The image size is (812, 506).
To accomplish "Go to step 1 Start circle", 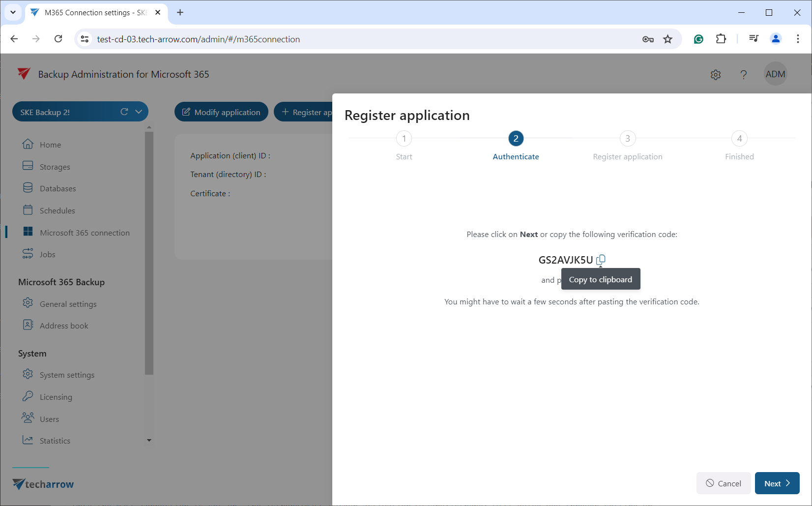I will coord(404,139).
